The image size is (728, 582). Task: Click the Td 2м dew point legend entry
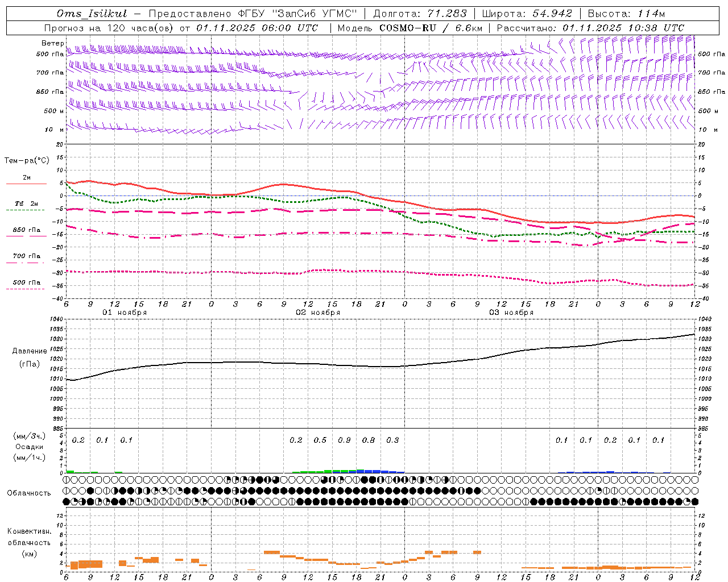pyautogui.click(x=27, y=203)
